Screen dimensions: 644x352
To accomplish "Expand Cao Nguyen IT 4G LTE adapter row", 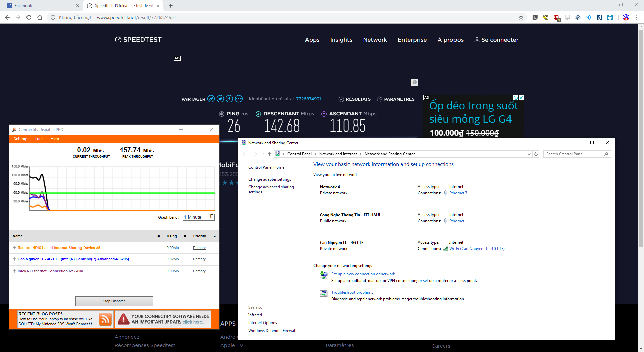I will click(14, 259).
